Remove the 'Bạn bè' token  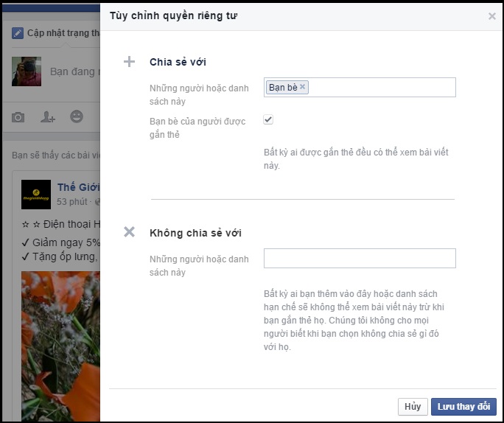[302, 86]
